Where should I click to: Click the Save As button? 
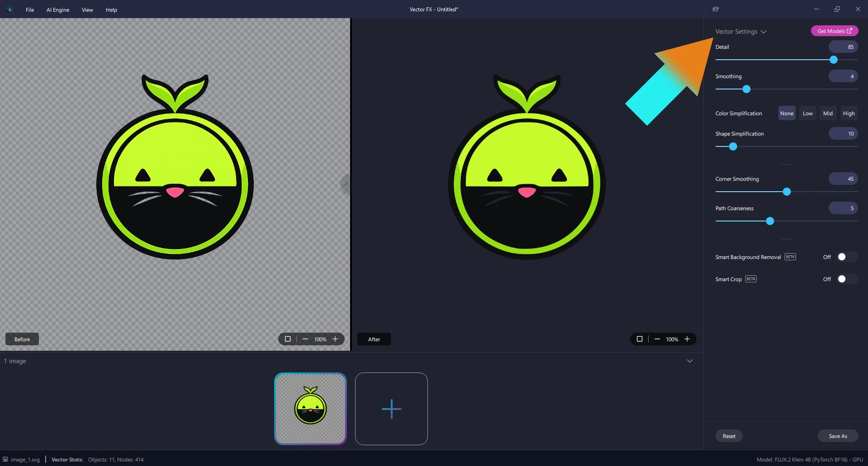838,436
